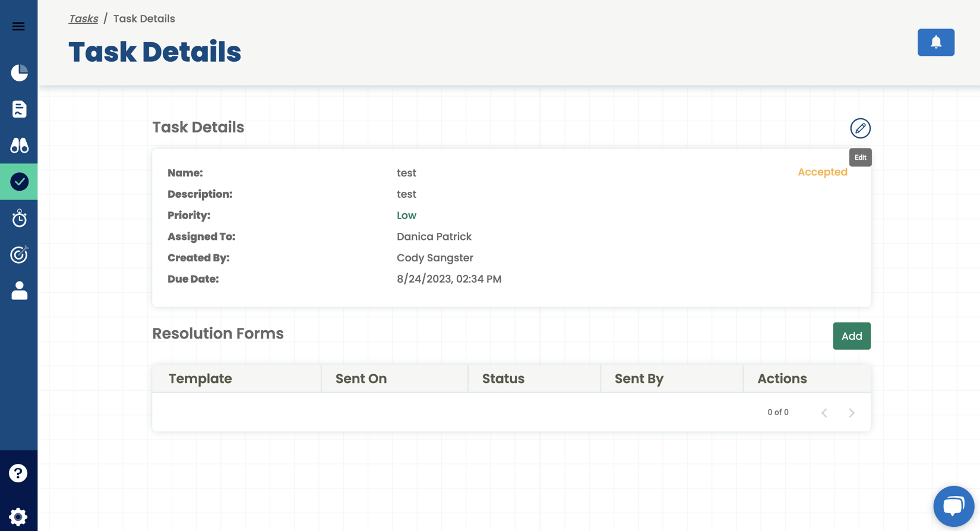
Task: Open the notifications bell button
Action: pyautogui.click(x=936, y=42)
